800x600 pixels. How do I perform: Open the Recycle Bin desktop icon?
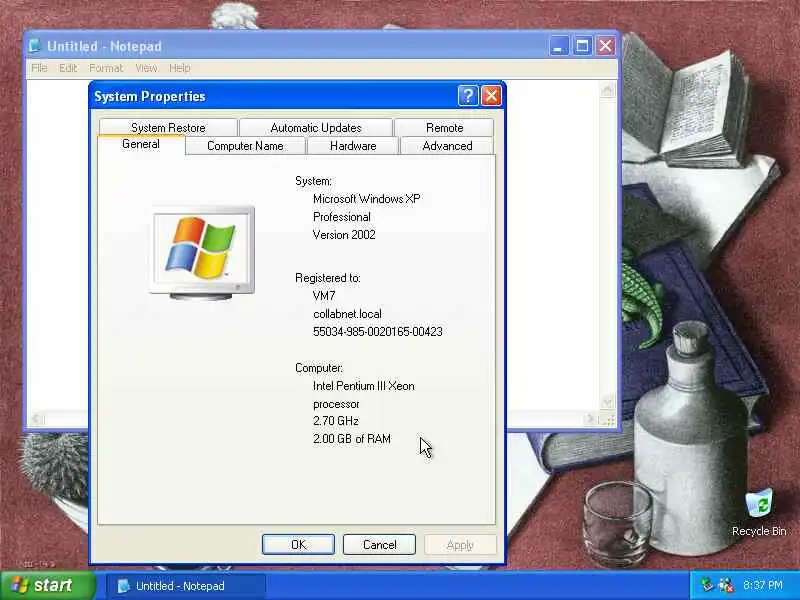(759, 512)
